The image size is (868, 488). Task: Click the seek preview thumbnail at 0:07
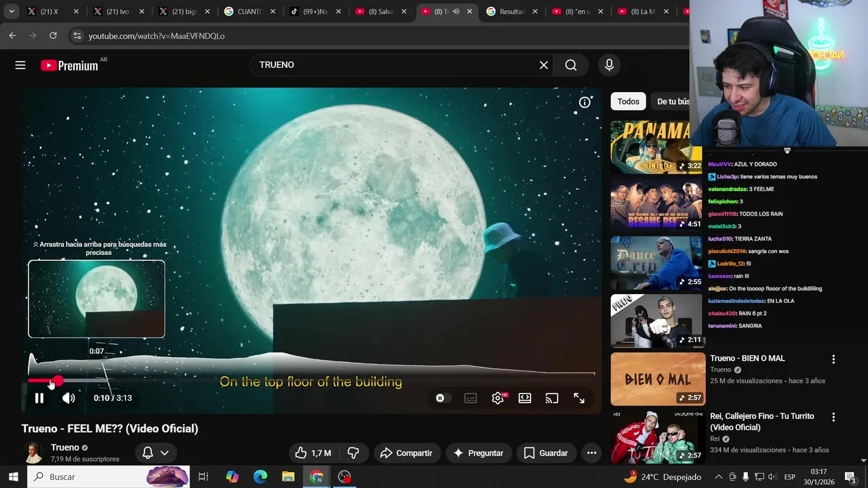(x=96, y=299)
